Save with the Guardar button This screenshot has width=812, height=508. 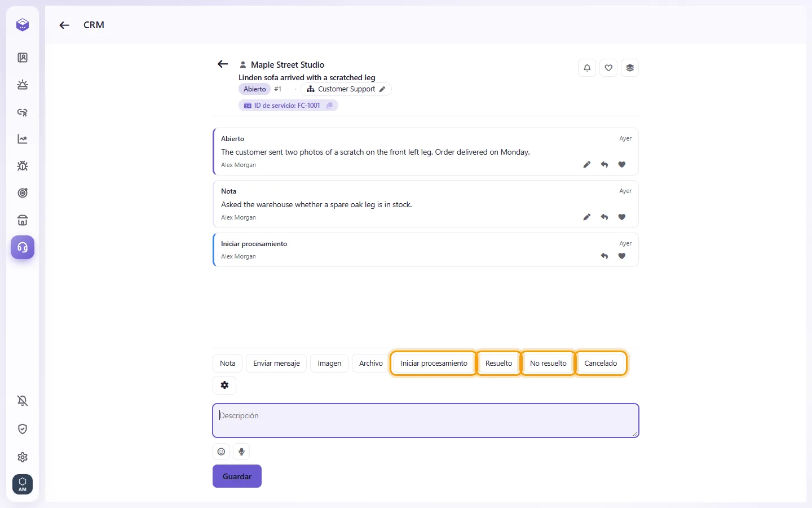[237, 476]
